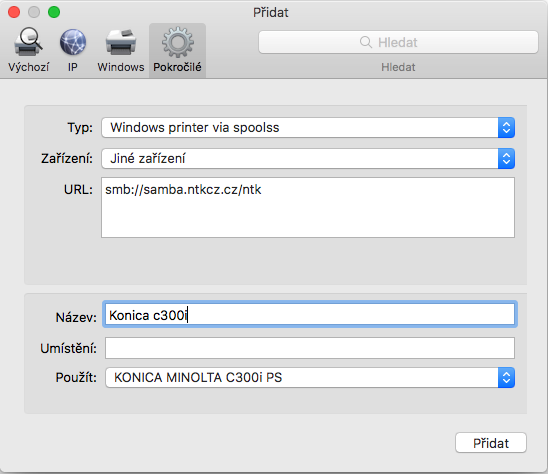The width and height of the screenshot is (548, 474).
Task: Click blue arrows of the Použít popup
Action: [x=506, y=378]
